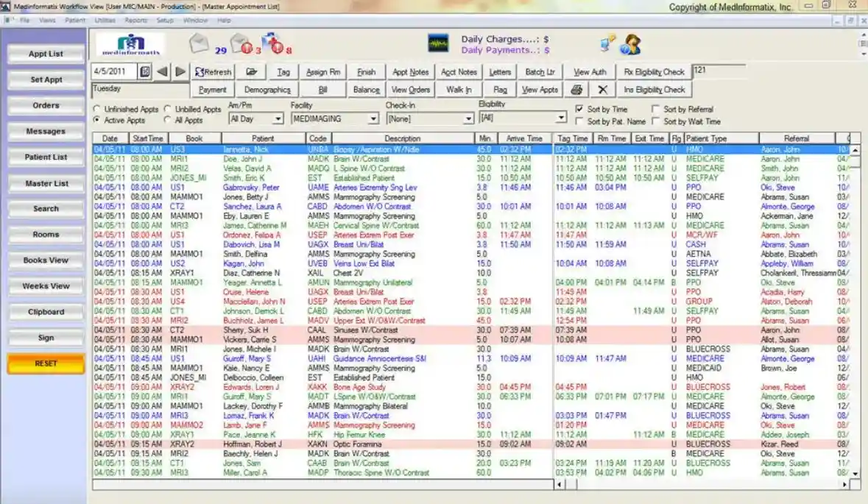Click the red X cancel icon on toolbar

click(601, 89)
